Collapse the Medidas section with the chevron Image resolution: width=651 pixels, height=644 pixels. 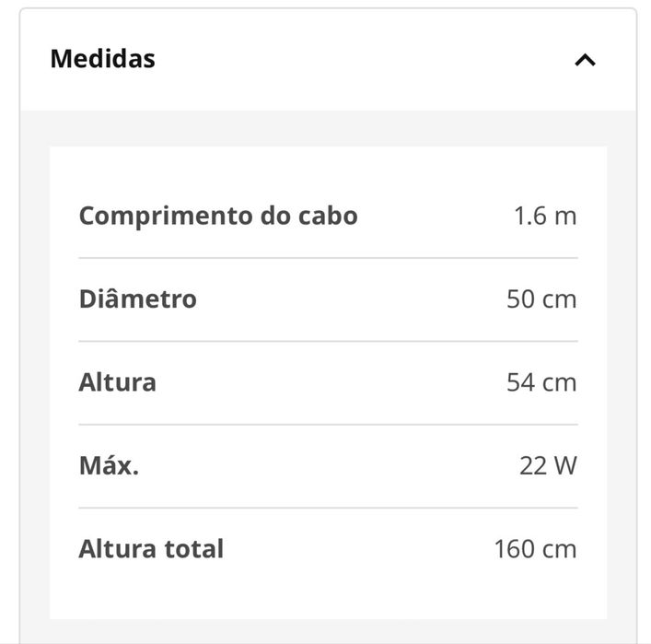(x=585, y=60)
